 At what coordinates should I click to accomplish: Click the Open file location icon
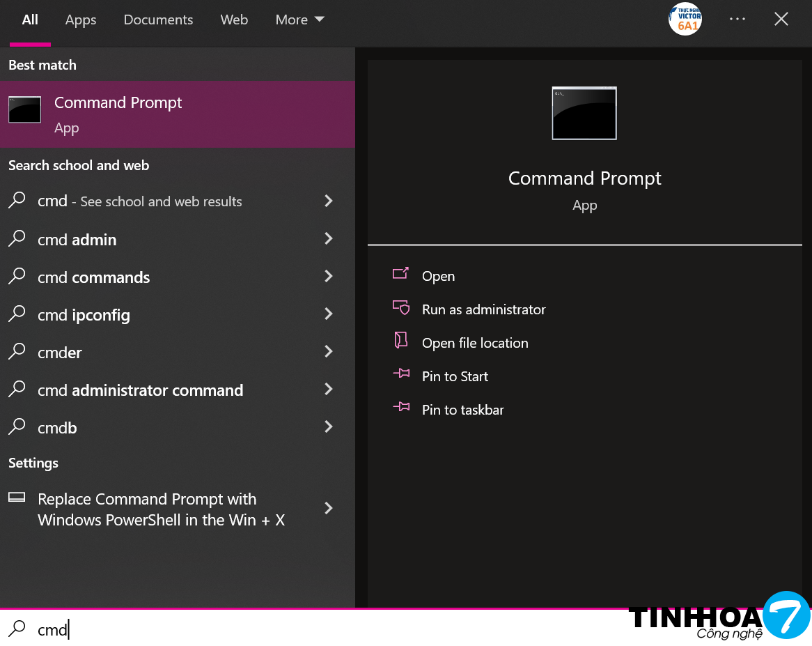tap(400, 341)
